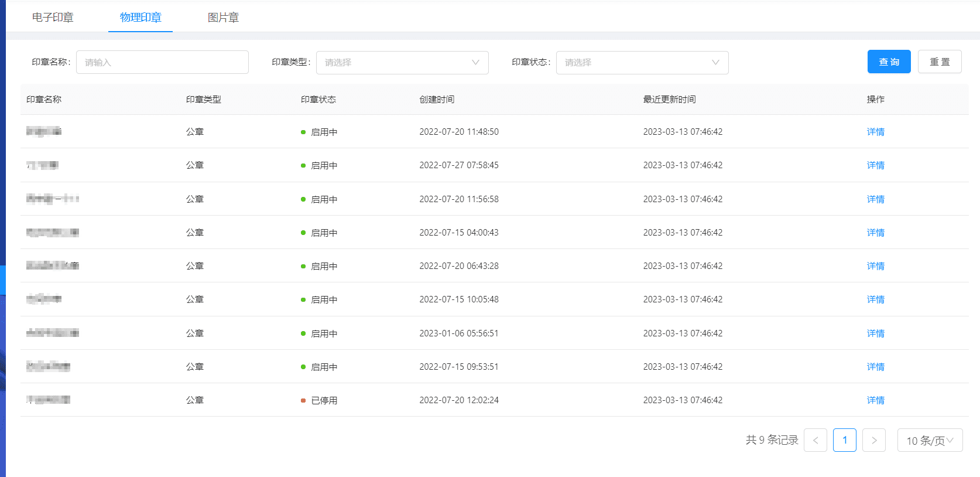The image size is (980, 477).
Task: Click creation time 2022-07-20 11:48:50
Action: click(x=459, y=132)
